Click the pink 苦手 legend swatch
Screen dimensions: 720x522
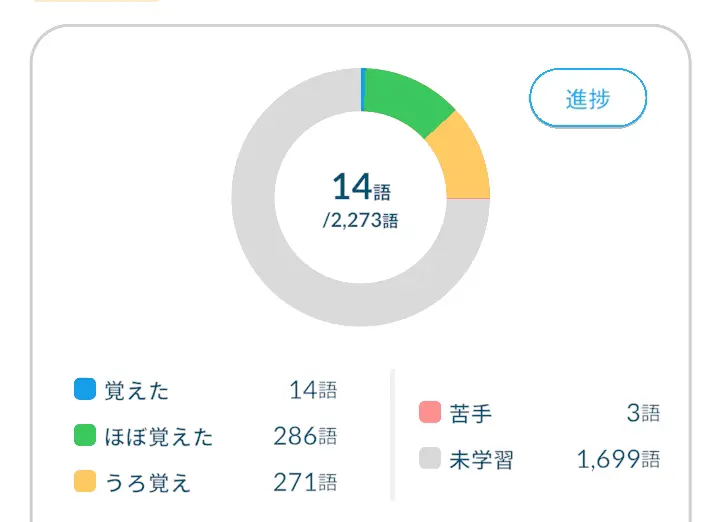[x=430, y=412]
